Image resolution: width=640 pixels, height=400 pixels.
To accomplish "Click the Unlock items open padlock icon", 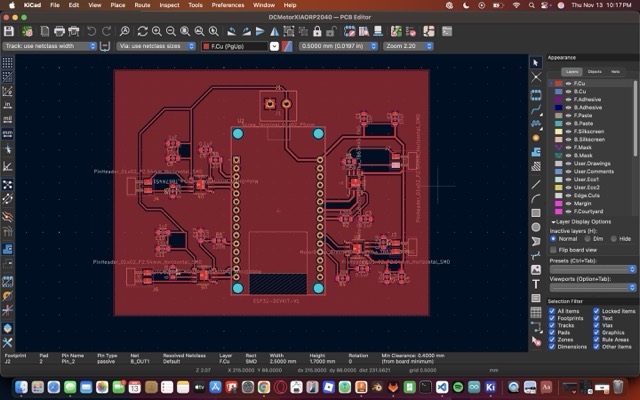I will point(331,31).
